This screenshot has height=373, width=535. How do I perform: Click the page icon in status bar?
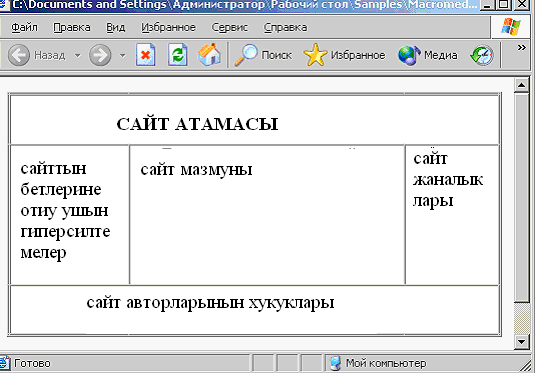tap(4, 363)
